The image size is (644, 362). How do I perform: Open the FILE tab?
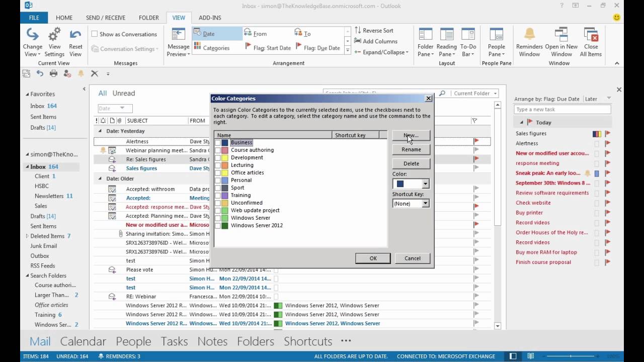[x=34, y=18]
